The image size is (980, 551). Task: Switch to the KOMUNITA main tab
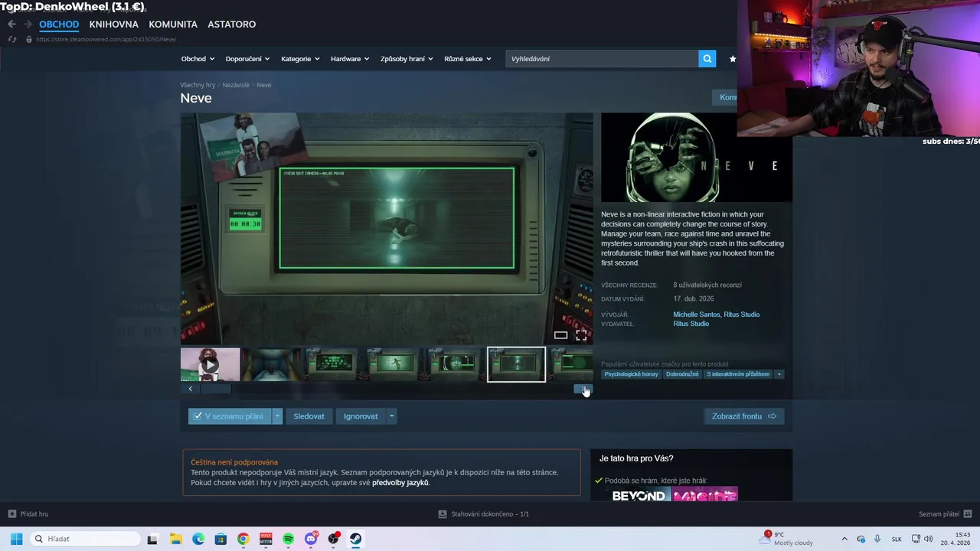tap(173, 24)
